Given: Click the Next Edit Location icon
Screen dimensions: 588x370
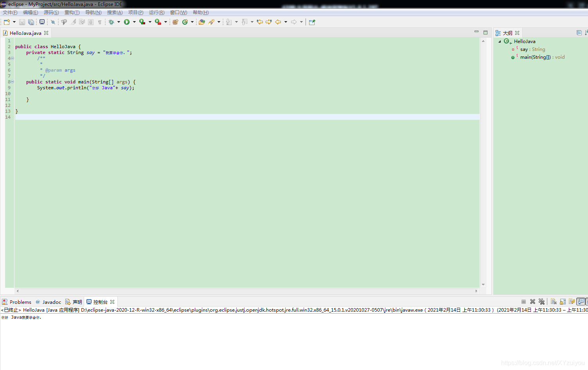Looking at the screenshot, I should (x=269, y=22).
